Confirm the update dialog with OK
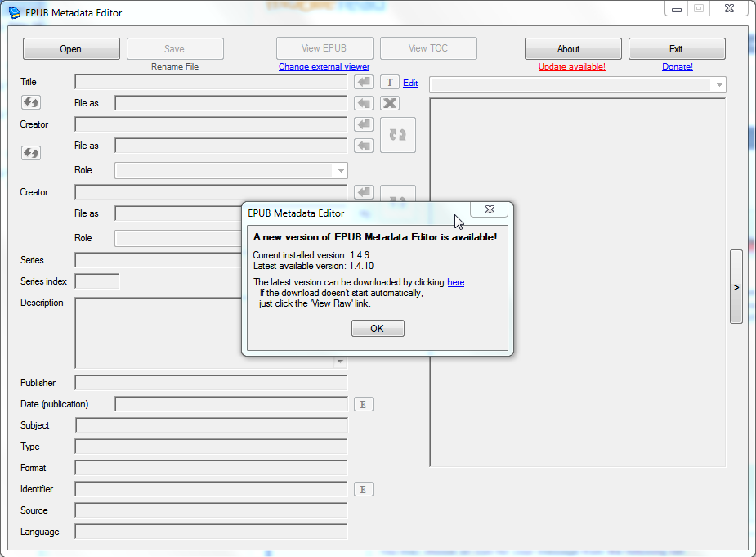 pyautogui.click(x=378, y=329)
